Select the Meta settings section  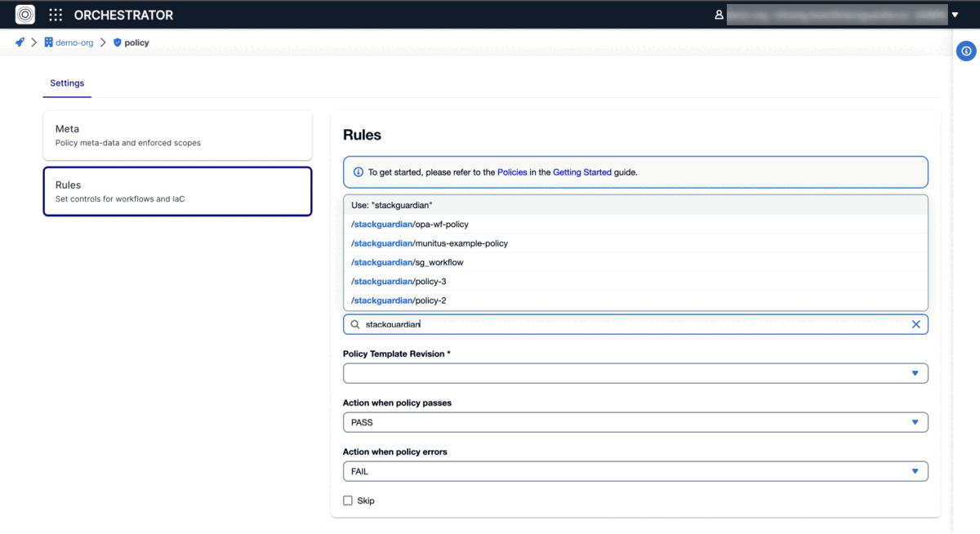coord(177,136)
